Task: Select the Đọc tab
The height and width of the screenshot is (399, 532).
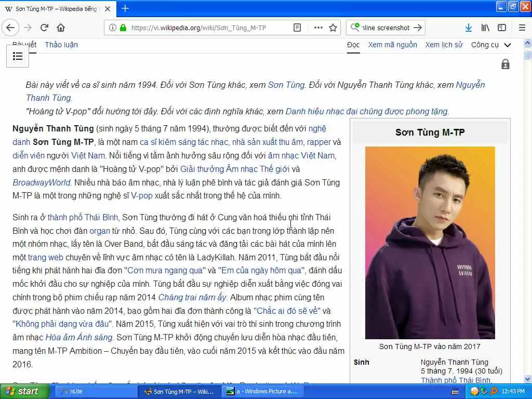Action: [x=353, y=45]
